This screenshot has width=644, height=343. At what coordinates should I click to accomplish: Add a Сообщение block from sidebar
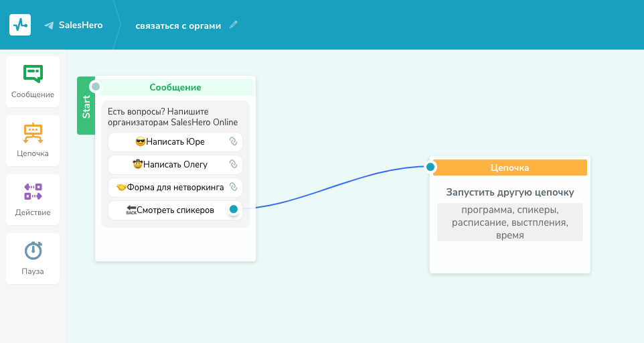[33, 82]
